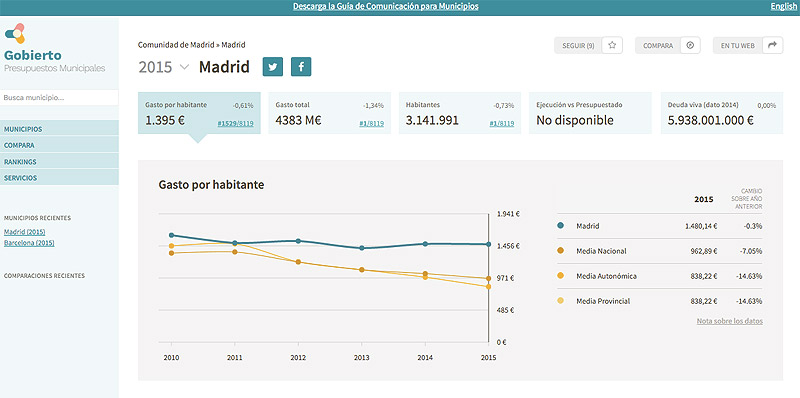Click the EN TU WEB button
This screenshot has width=800, height=398.
738,45
